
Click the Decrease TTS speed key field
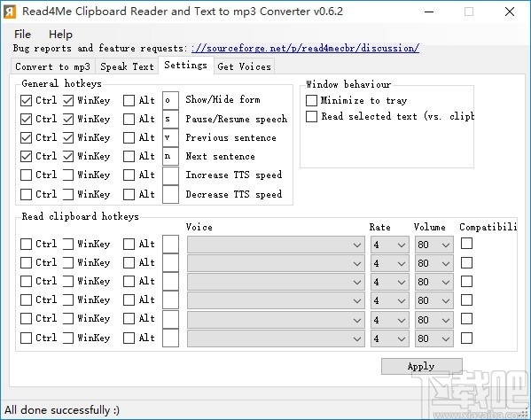coord(170,194)
